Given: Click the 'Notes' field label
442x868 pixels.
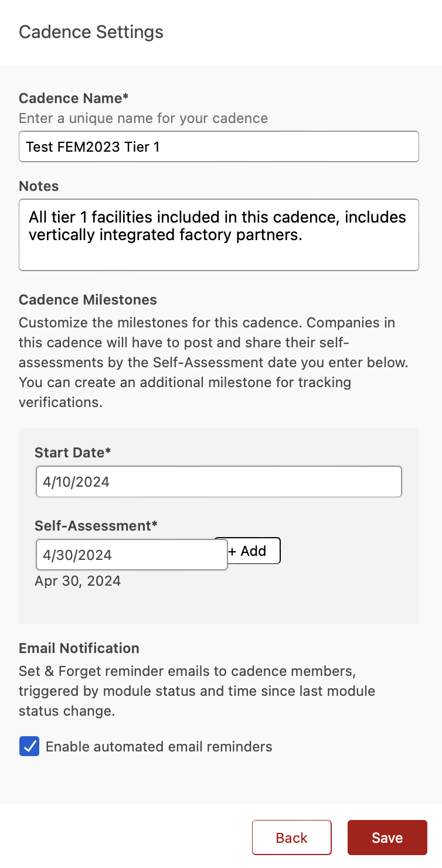Looking at the screenshot, I should point(39,186).
